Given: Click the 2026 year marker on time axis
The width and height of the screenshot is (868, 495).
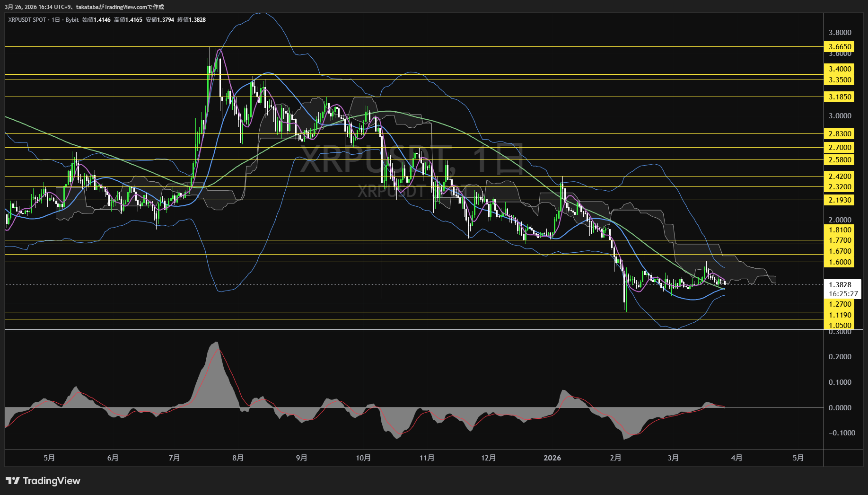Looking at the screenshot, I should 552,458.
